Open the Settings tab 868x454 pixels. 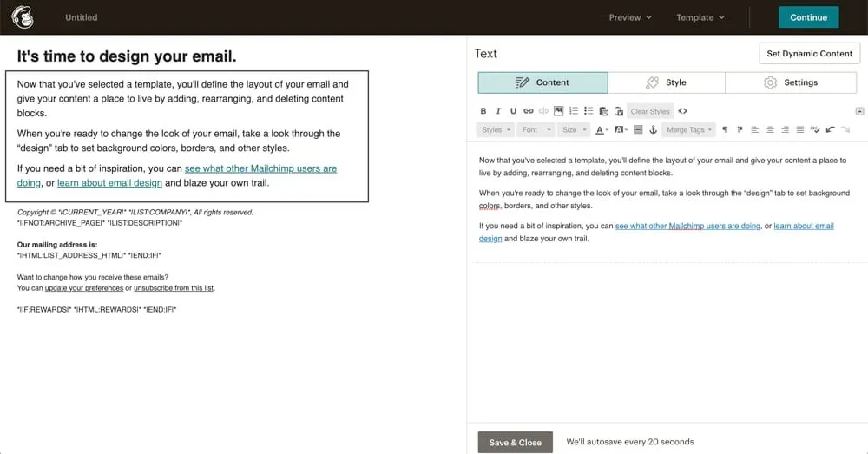790,82
